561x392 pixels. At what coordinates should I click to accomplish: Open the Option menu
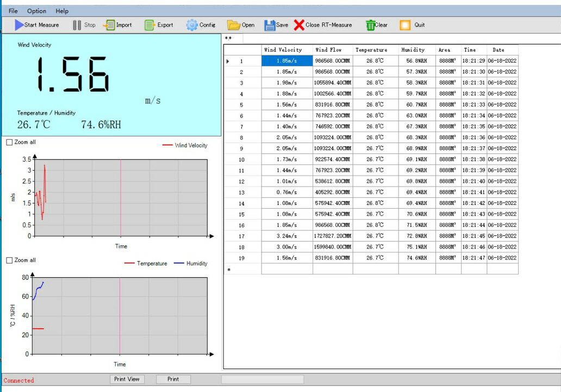(x=36, y=11)
